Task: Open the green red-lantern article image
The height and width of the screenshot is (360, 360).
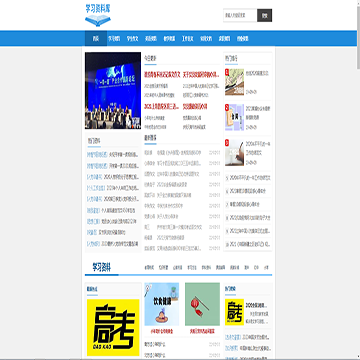Action: point(202,304)
